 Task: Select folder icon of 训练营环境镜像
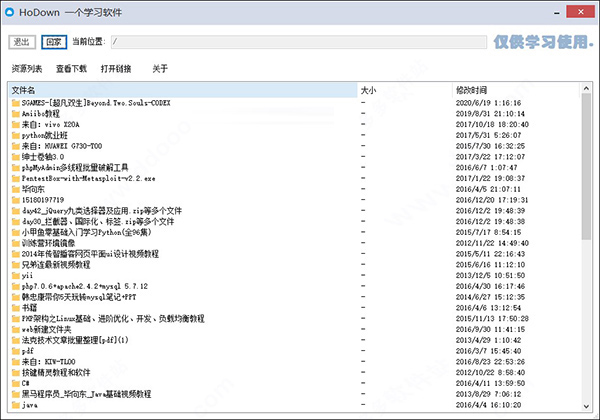pos(16,243)
